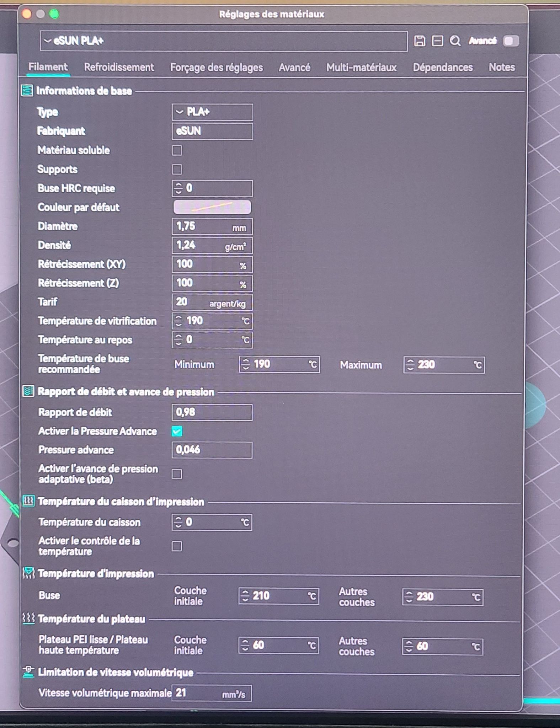Click the Température de buse recommandée label
The height and width of the screenshot is (728, 560).
click(84, 364)
